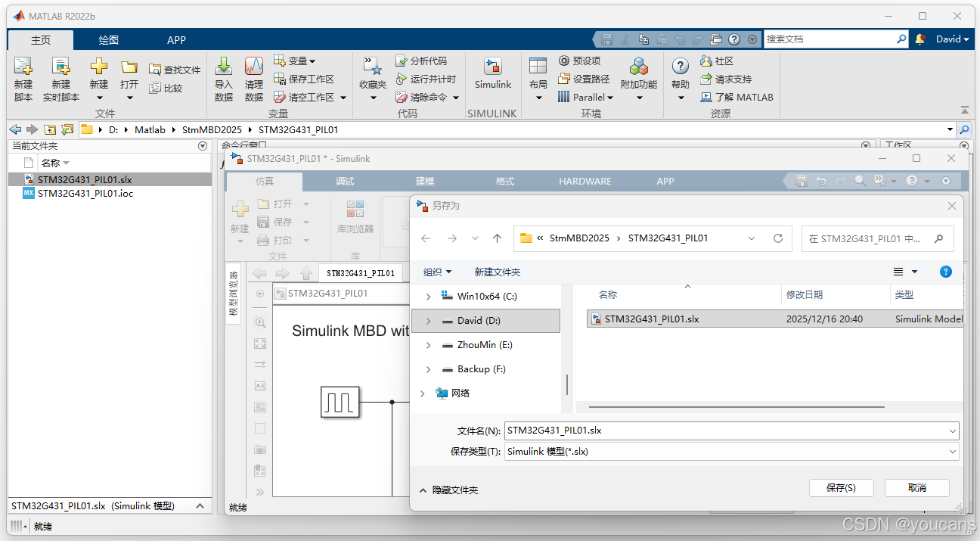The width and height of the screenshot is (980, 541).
Task: Click the 新建实时脚本 icon
Action: (60, 67)
